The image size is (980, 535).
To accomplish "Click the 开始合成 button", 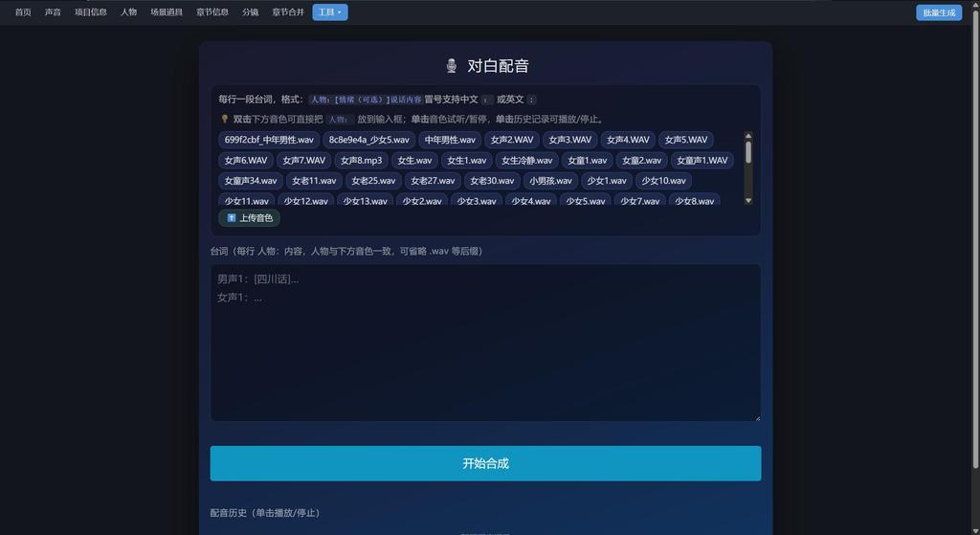I will pos(485,463).
